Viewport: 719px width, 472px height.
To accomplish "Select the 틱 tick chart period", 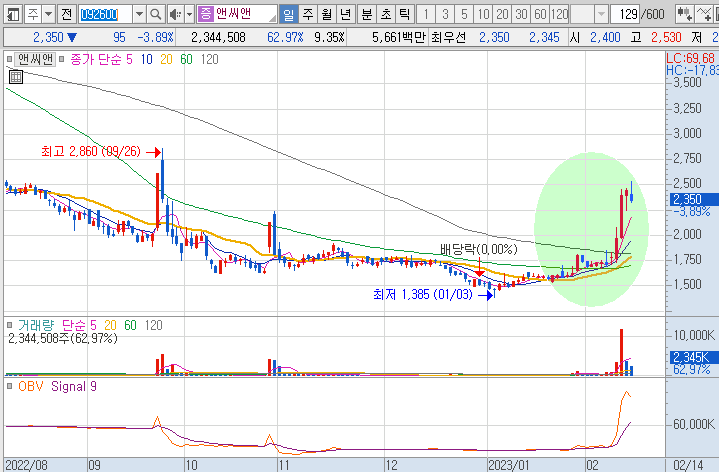I will (x=404, y=15).
